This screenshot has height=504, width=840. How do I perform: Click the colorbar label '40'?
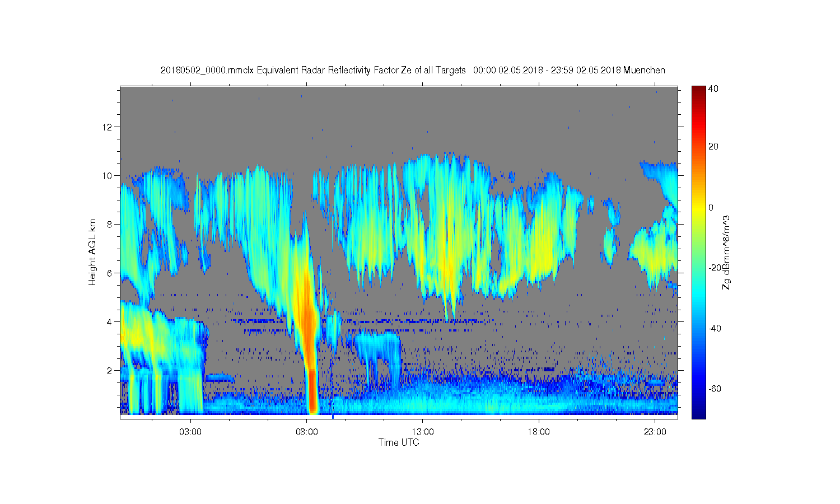[713, 89]
